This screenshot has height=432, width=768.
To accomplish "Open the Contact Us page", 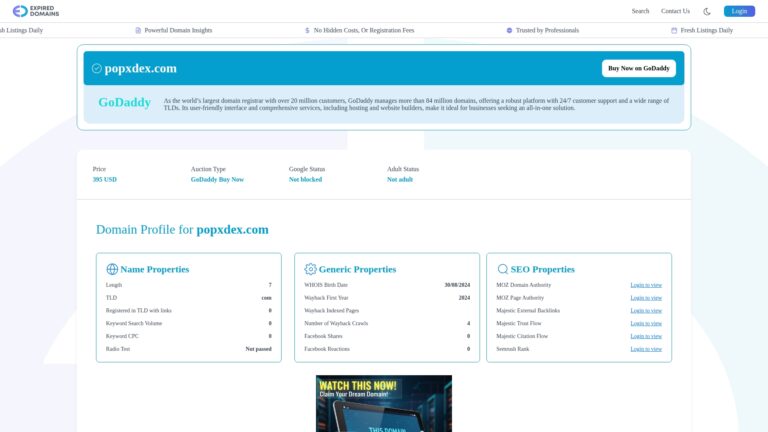I will click(675, 11).
